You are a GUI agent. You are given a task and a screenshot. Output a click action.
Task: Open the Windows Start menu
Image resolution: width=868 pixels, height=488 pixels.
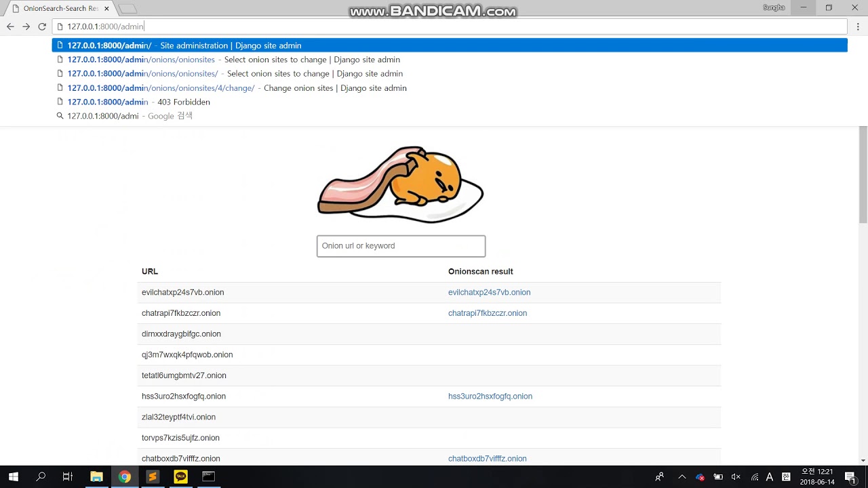point(13,476)
